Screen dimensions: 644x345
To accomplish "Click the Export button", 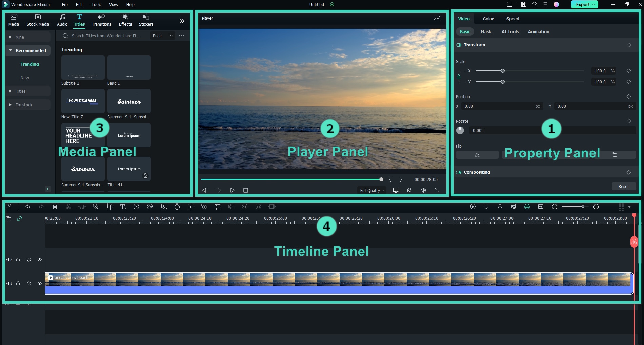I will pos(584,4).
